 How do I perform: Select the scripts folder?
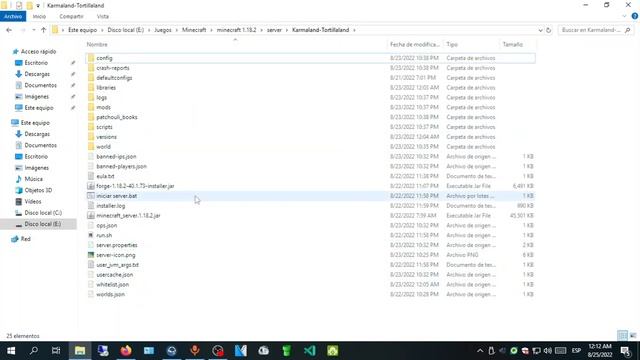[104, 127]
